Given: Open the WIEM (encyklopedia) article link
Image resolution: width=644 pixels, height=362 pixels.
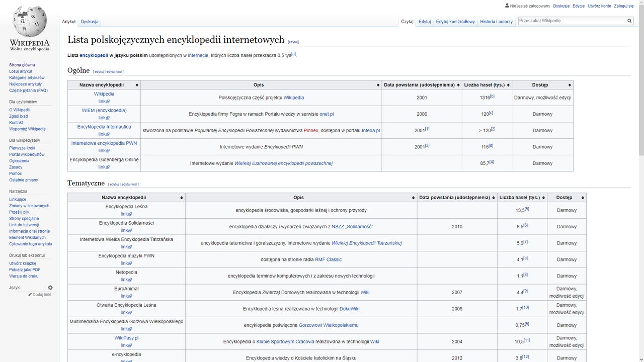Looking at the screenshot, I should [x=104, y=111].
